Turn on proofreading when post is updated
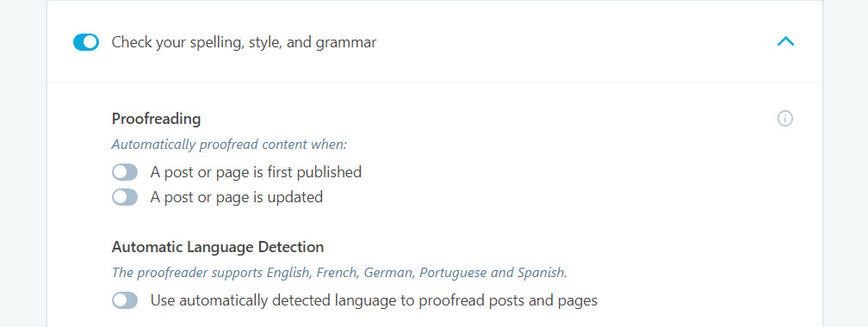 (125, 197)
